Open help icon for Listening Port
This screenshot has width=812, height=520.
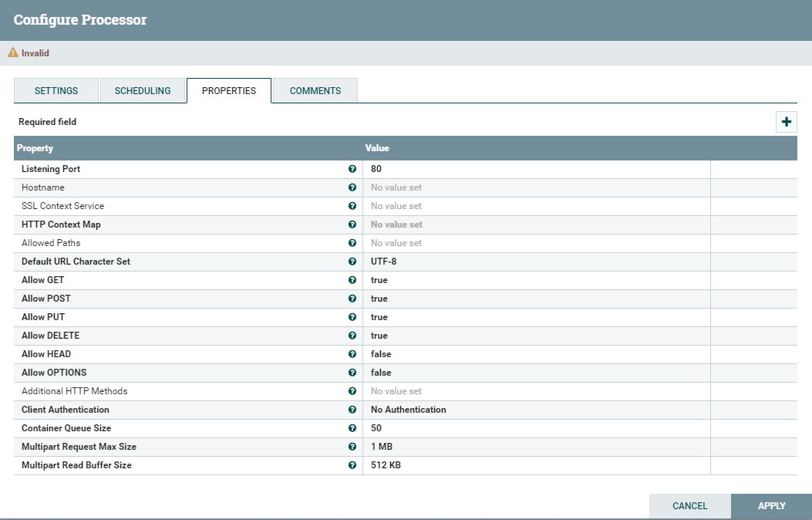[x=352, y=169]
